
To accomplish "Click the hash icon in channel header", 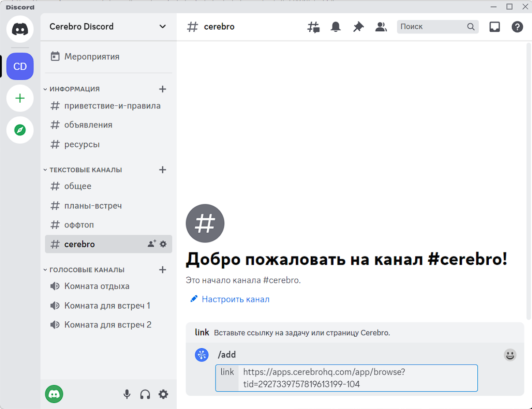I will pos(192,27).
